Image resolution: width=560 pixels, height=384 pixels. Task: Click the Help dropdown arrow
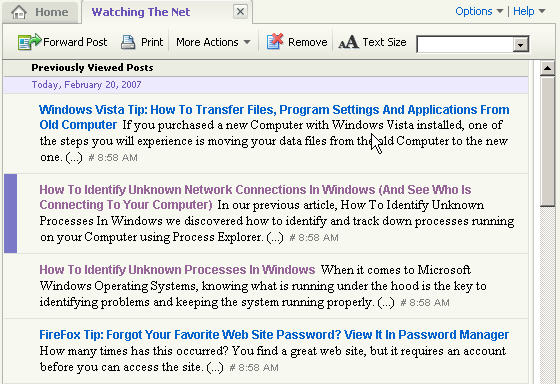point(542,11)
